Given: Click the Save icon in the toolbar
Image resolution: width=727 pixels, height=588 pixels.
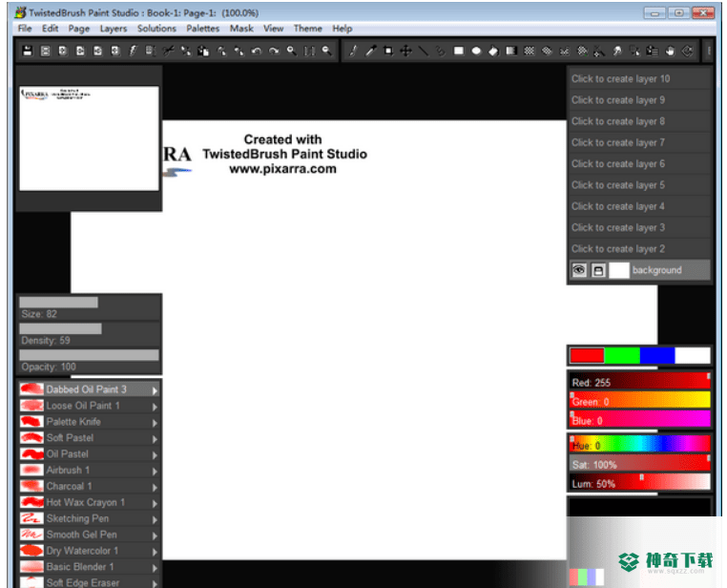Looking at the screenshot, I should tap(28, 51).
